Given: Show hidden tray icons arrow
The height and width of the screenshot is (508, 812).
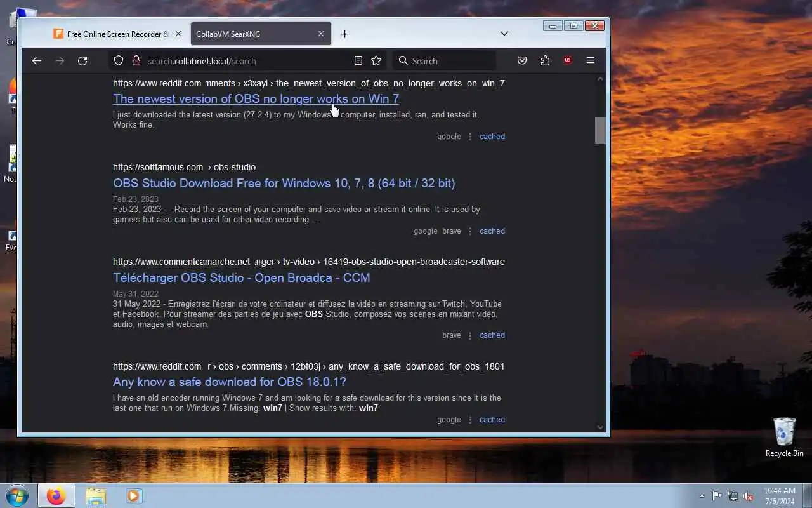Looking at the screenshot, I should (702, 496).
